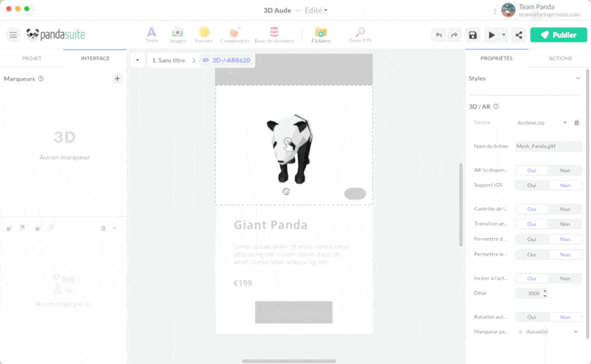Click the save disk icon

pyautogui.click(x=473, y=35)
